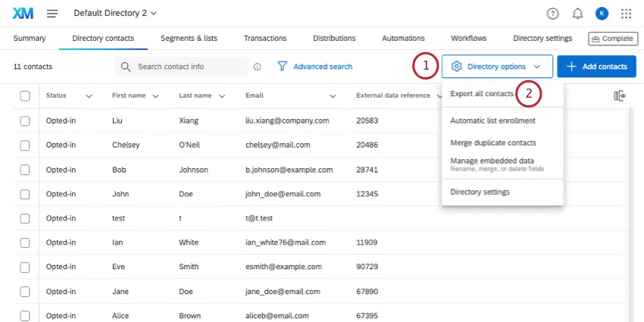Open the user account avatar
Viewport: 644px width, 322px height.
click(602, 14)
